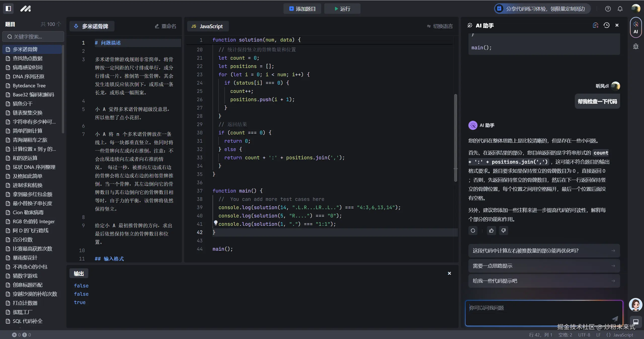Click the thumbs-down feedback icon

(x=503, y=231)
